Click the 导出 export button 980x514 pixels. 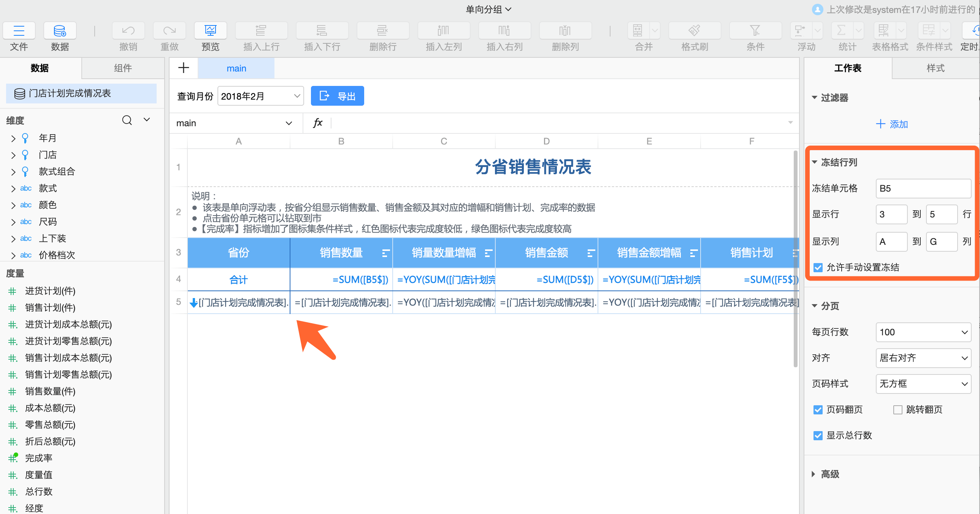pos(337,96)
